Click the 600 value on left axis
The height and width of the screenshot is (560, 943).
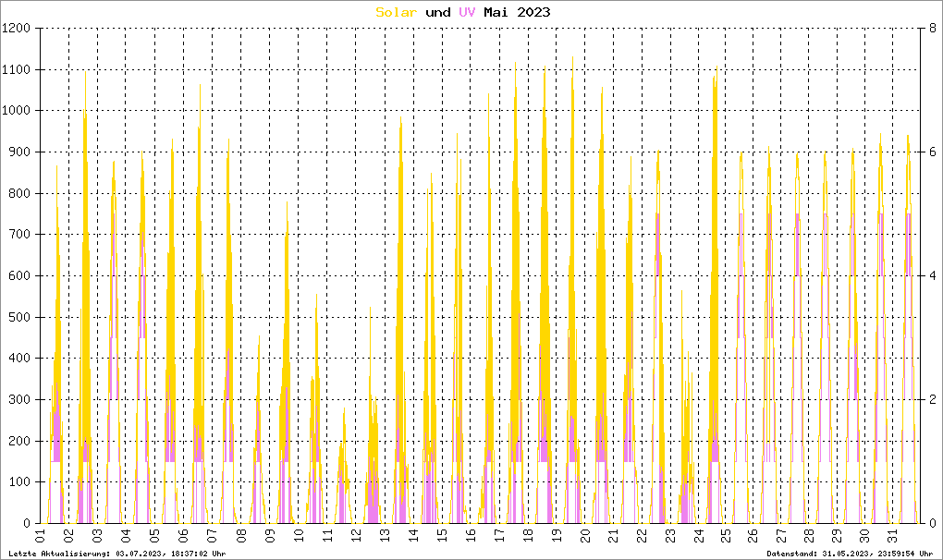(21, 275)
